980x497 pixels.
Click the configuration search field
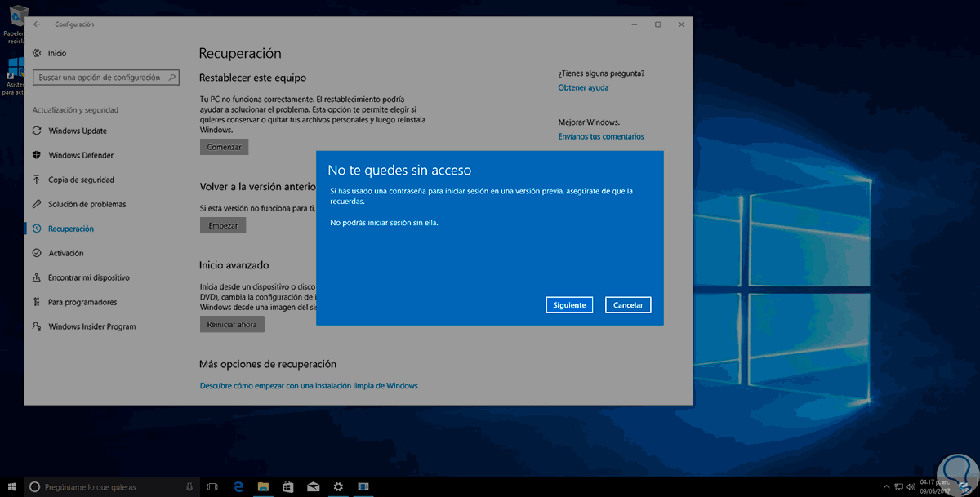106,78
